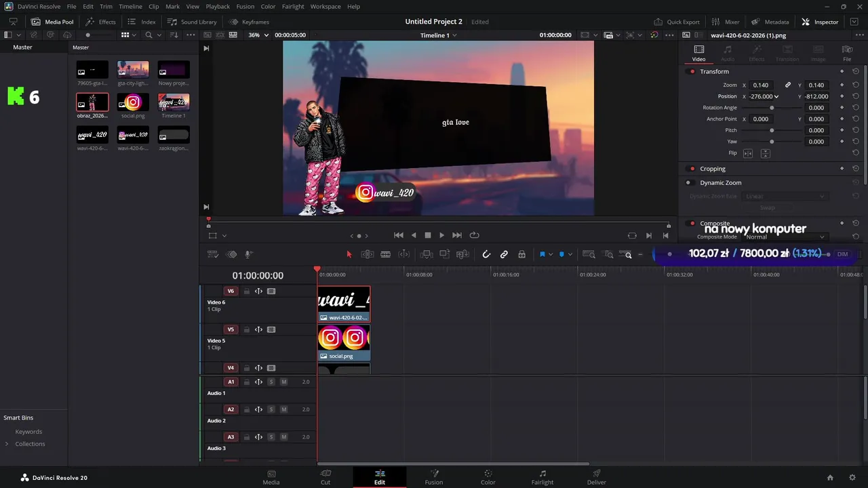Open the marker color dropdown arrow
868x488 pixels.
tap(570, 254)
